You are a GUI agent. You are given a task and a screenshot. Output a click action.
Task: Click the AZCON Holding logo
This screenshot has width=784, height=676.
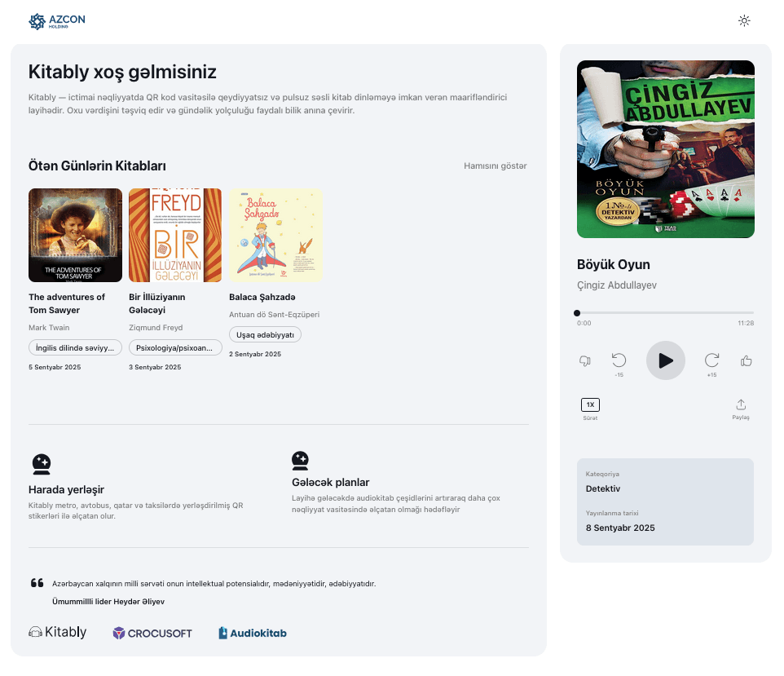[x=56, y=21]
